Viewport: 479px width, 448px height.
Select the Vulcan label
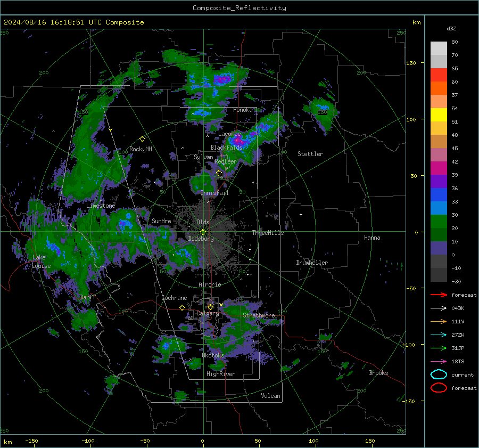(x=270, y=396)
